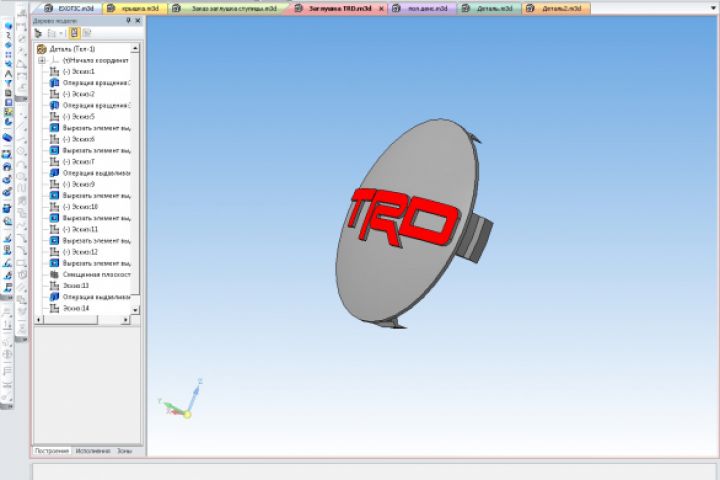This screenshot has height=480, width=720.
Task: Select (-) Эскиз:9 in the model tree
Action: pos(73,184)
